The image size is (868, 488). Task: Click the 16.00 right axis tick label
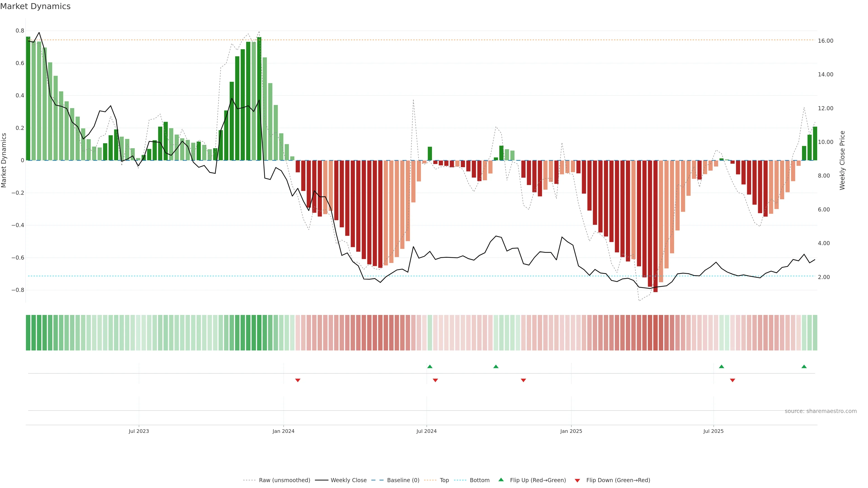(x=826, y=41)
